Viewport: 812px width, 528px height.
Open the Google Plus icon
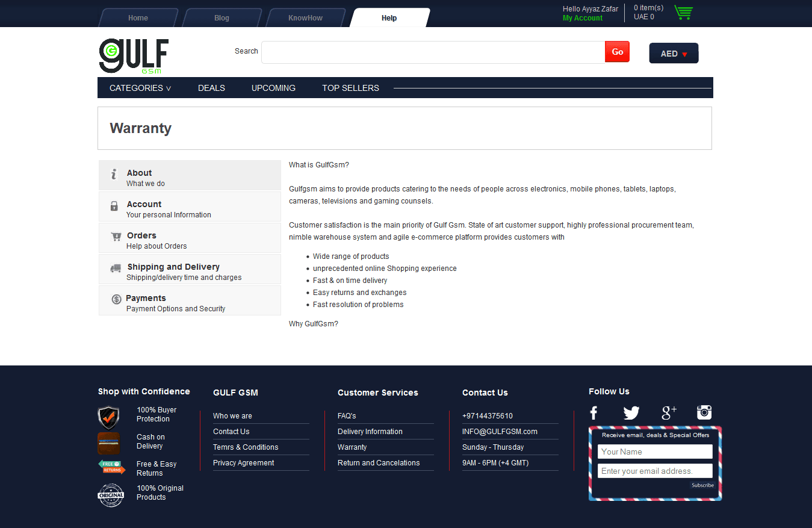[x=669, y=412]
